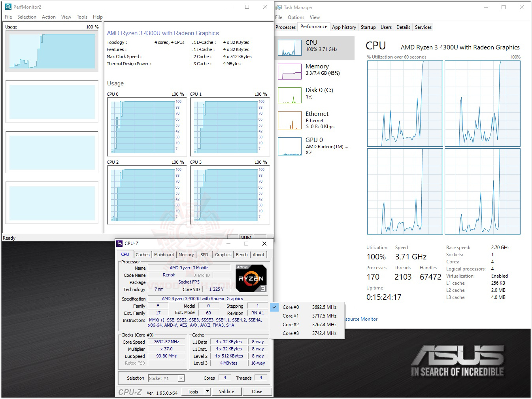Open the Socket #1 selection dropdown
This screenshot has width=532, height=399.
click(x=166, y=378)
